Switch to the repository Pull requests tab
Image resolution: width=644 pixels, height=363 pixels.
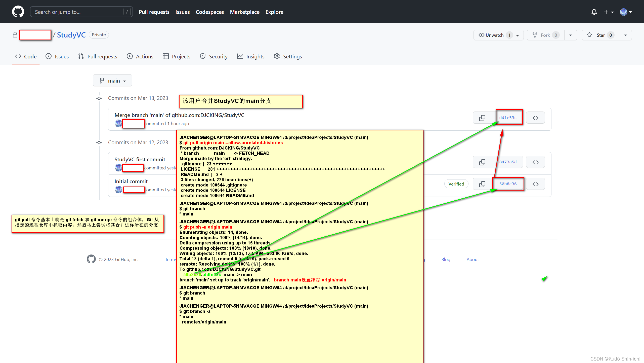pos(98,56)
